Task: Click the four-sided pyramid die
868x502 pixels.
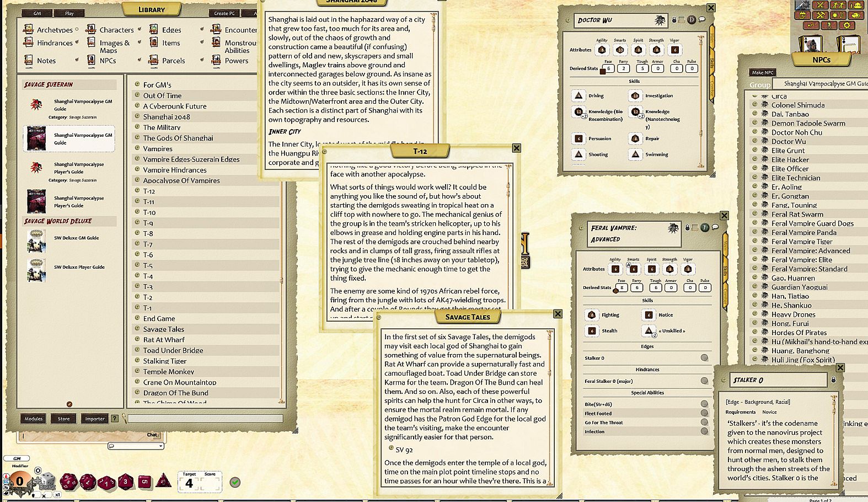Action: 163,480
